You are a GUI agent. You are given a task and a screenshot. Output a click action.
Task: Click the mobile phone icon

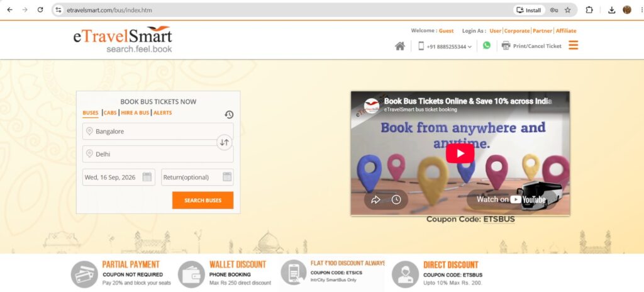click(x=421, y=46)
